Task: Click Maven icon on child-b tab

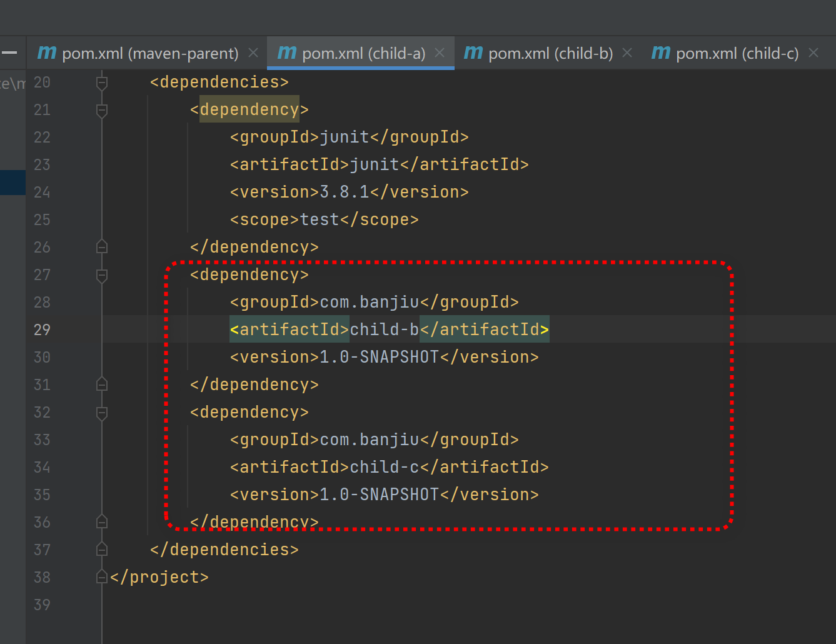Action: pyautogui.click(x=473, y=53)
